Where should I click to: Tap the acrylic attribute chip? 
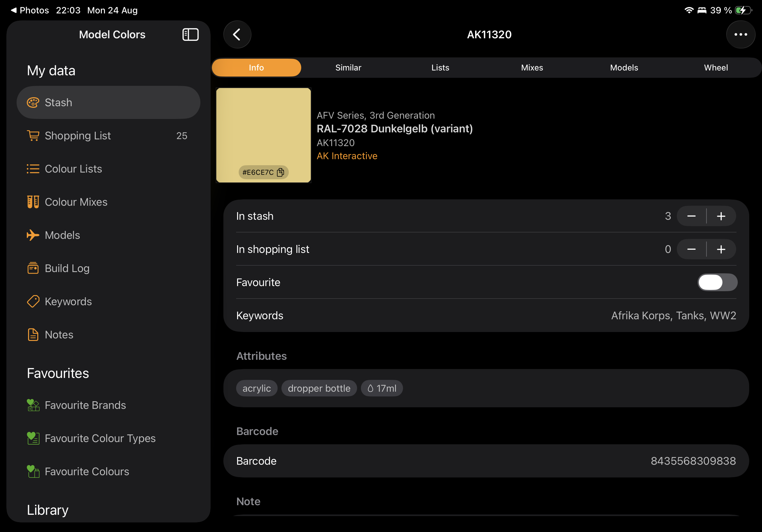[x=257, y=388]
